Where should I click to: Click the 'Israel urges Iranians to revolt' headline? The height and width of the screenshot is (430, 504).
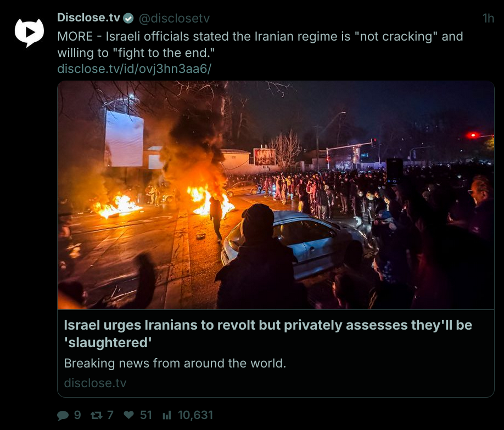coord(268,333)
